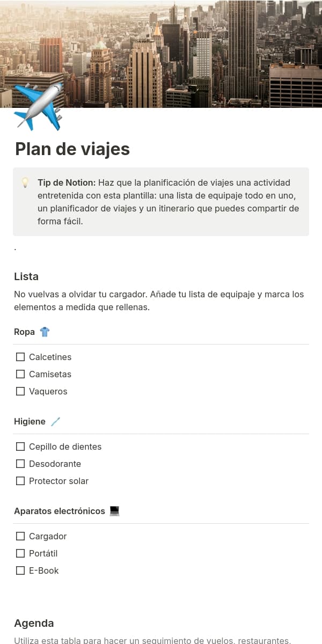Click the Aparatos electrónicos subheading text
The height and width of the screenshot is (644, 322).
point(60,511)
